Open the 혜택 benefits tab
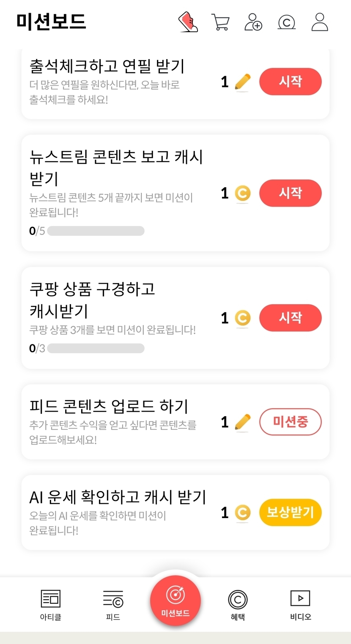The image size is (351, 644). (238, 605)
